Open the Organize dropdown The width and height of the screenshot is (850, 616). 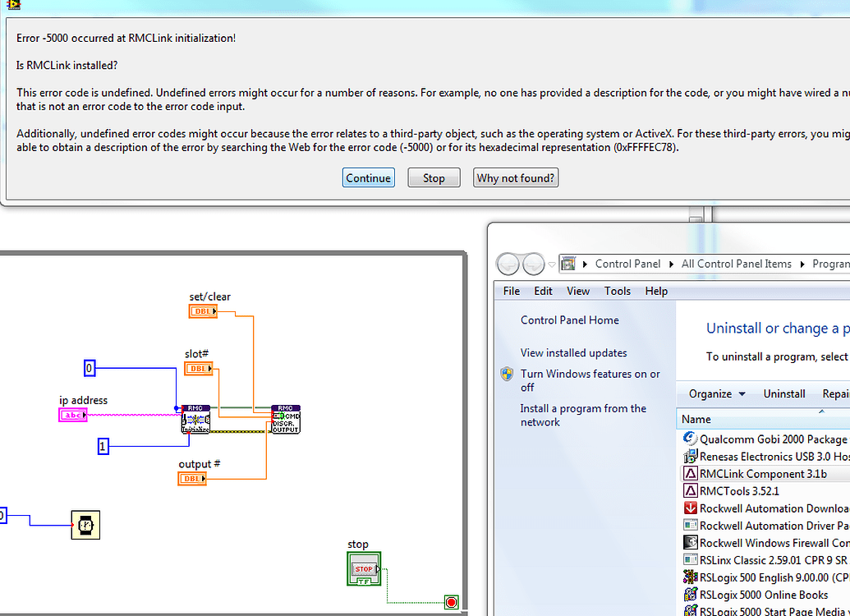(x=714, y=393)
